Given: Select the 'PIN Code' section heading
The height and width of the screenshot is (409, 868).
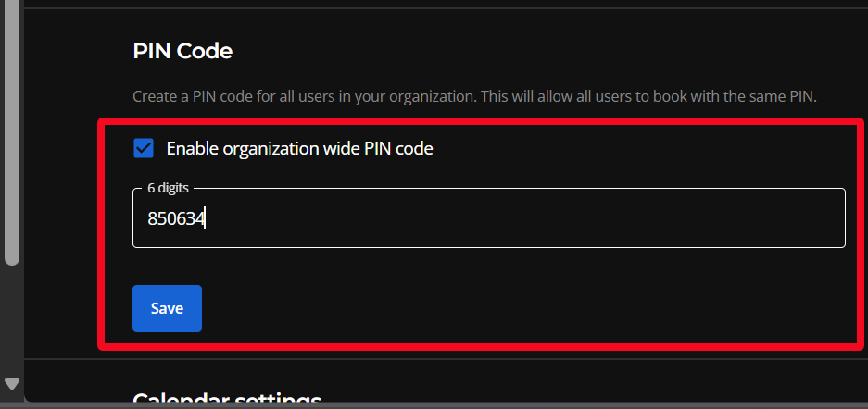Looking at the screenshot, I should tap(182, 51).
